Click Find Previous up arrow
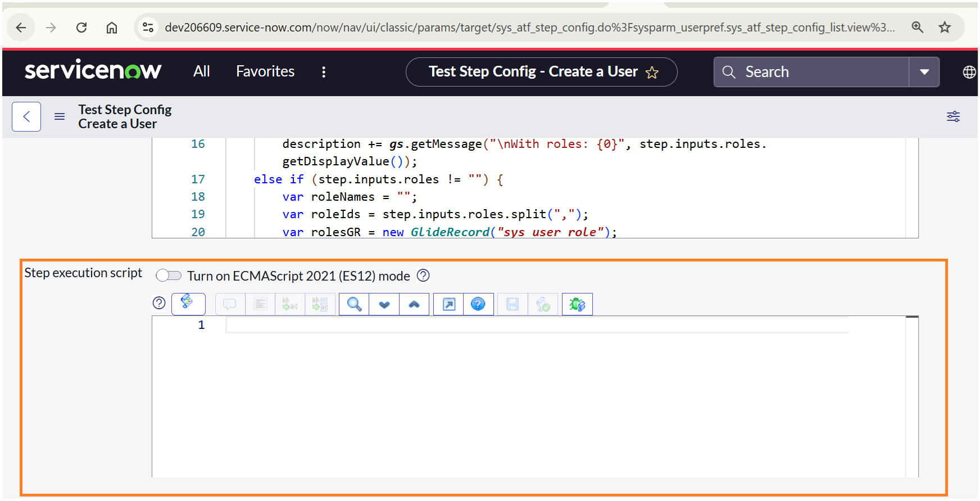The image size is (980, 501). pyautogui.click(x=414, y=304)
